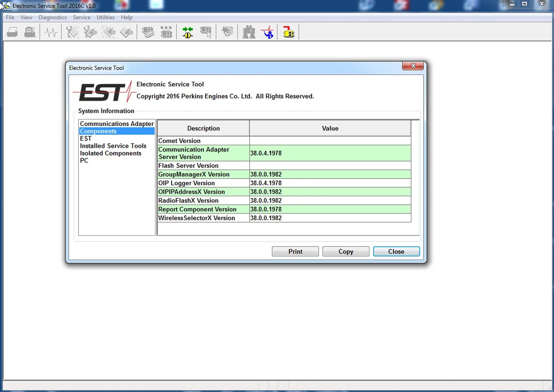Click the Comet Version row label
The width and height of the screenshot is (554, 392).
(x=179, y=141)
